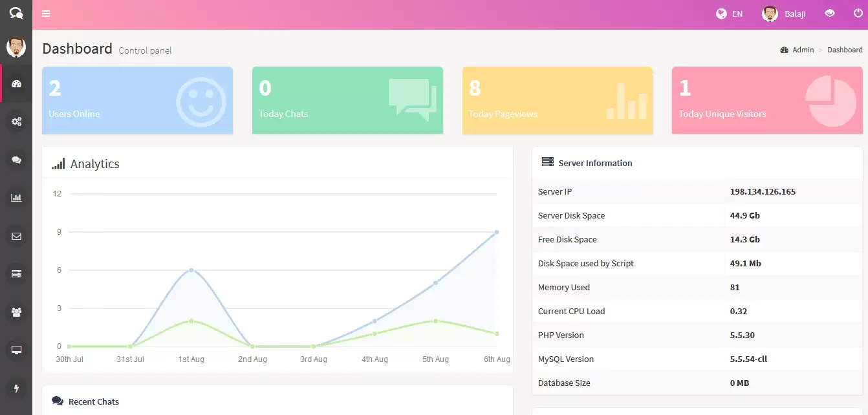The height and width of the screenshot is (415, 868).
Task: Open the Balaji user profile menu
Action: click(784, 14)
